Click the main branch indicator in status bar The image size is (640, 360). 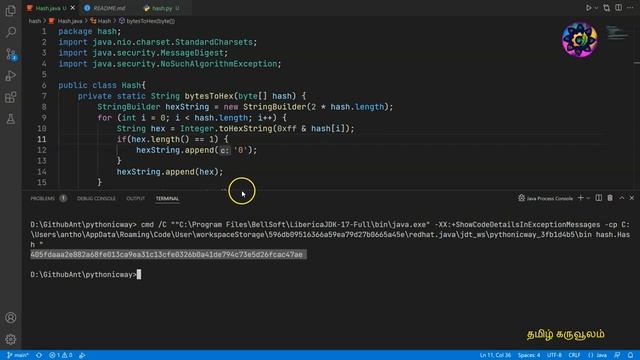(18, 355)
